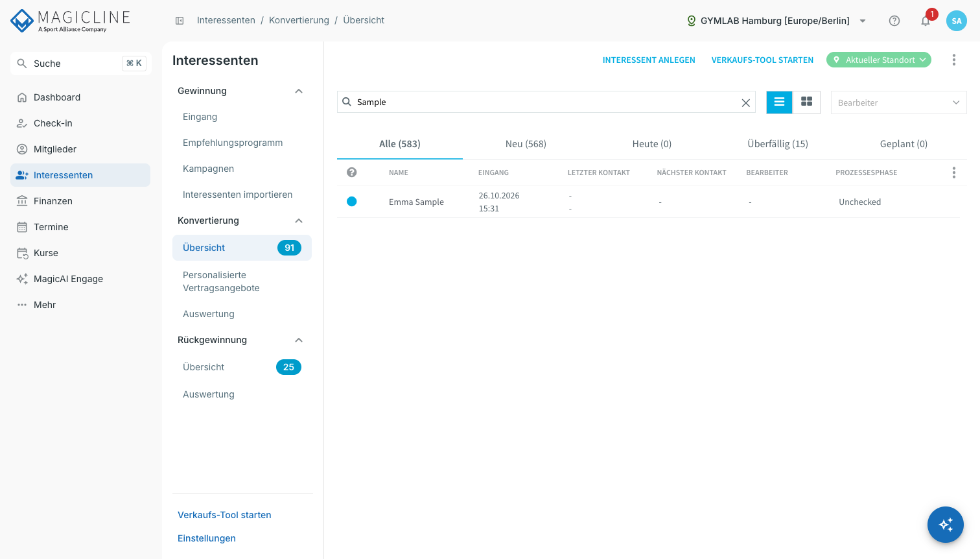Screen dimensions: 980x559
Task: Click the Magicline logo
Action: click(71, 21)
